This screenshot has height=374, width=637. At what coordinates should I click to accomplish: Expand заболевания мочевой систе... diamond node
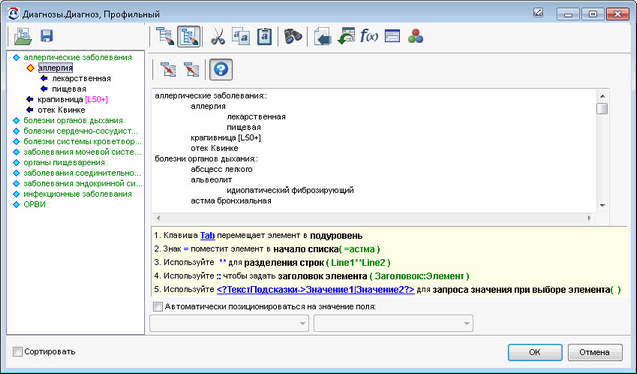point(16,152)
